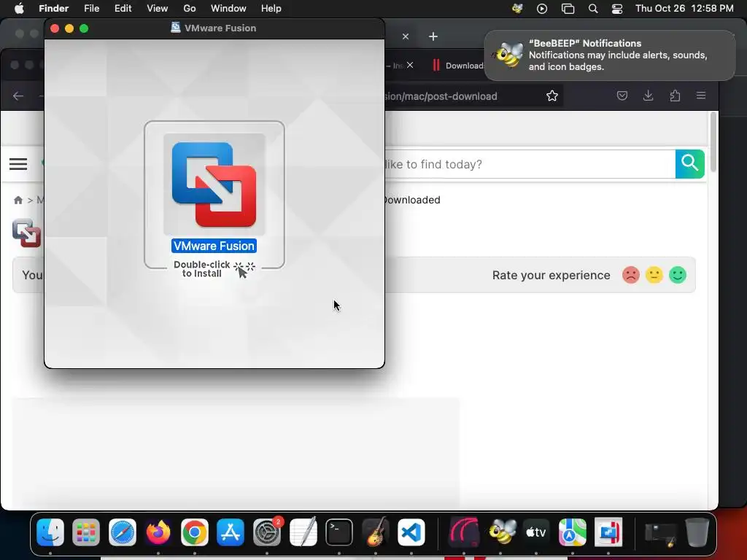Open BeeBEEP from the Dock
This screenshot has width=747, height=560.
pos(500,532)
